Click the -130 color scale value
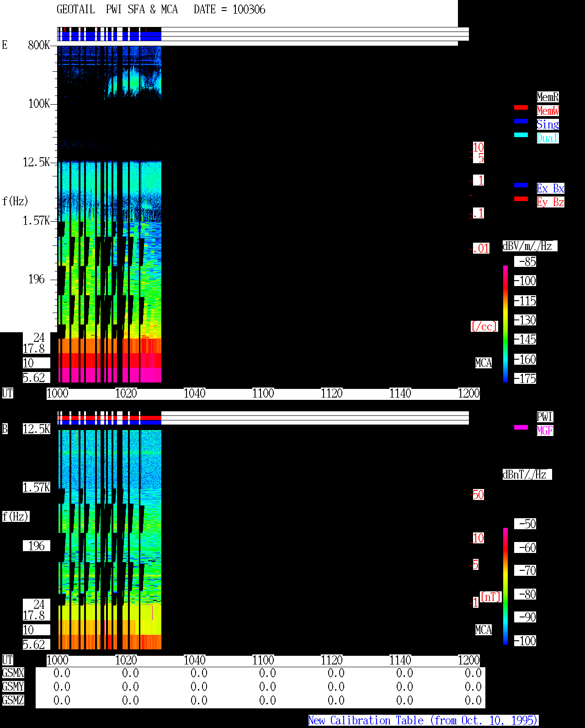 coord(525,320)
